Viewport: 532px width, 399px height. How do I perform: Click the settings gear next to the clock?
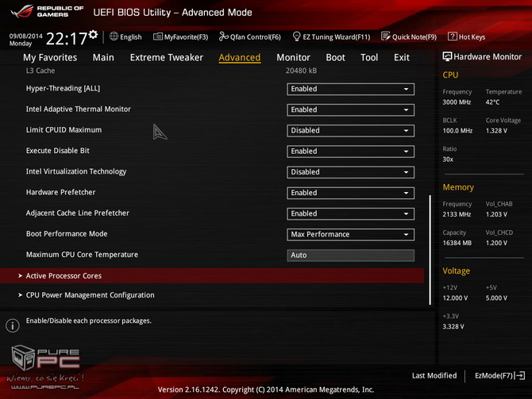tap(93, 34)
